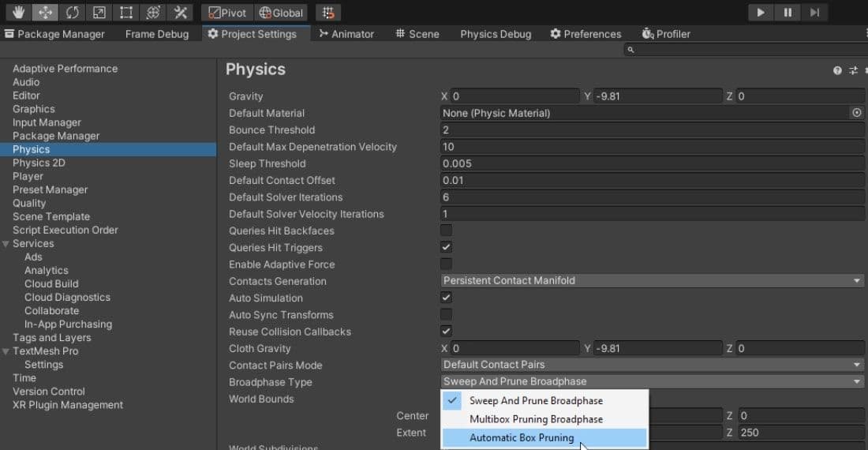Select the Rotate tool
This screenshot has width=868, height=450.
73,13
